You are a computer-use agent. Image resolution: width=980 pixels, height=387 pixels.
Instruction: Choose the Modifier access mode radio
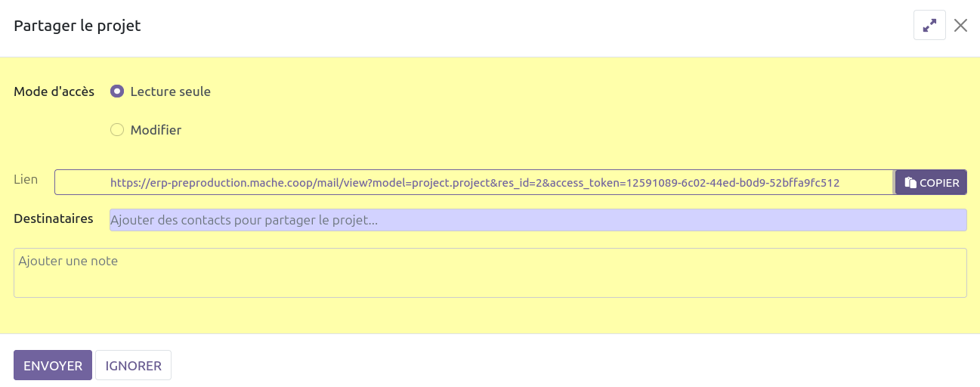117,130
